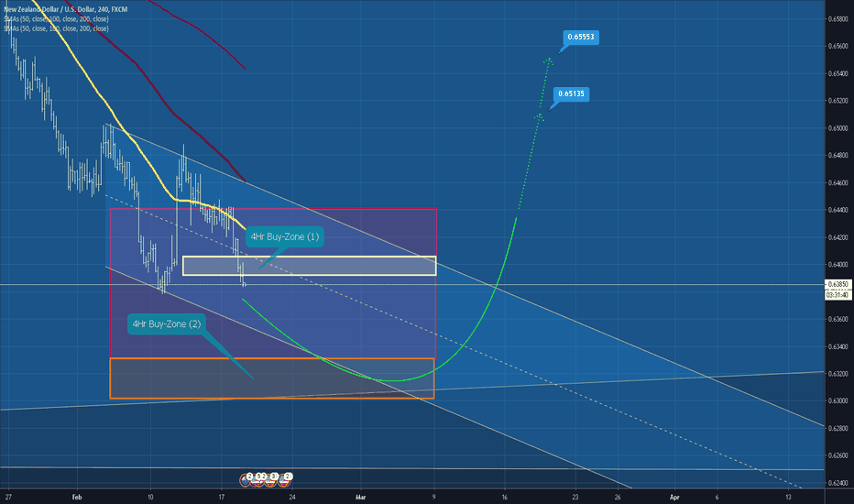Click the current price tag 0.63850
Screen dimensions: 854x504
click(838, 284)
